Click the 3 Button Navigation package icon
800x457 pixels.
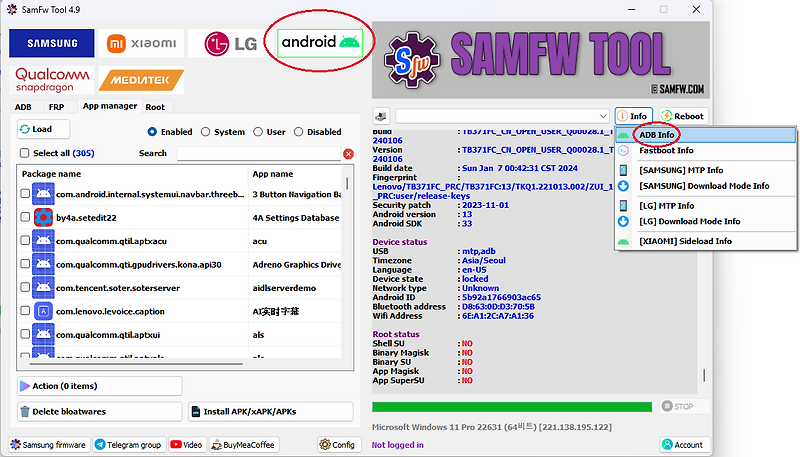point(43,194)
